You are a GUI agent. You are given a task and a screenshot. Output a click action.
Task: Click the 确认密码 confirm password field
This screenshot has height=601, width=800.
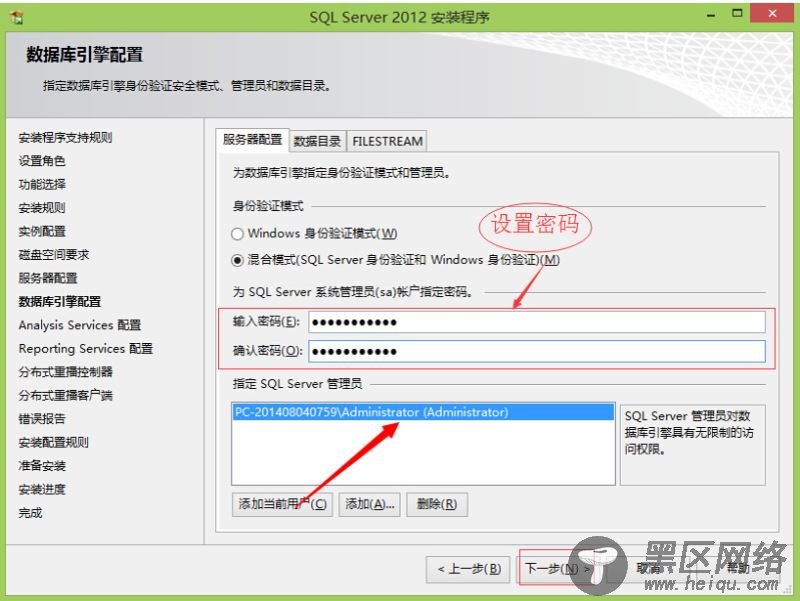(x=537, y=351)
